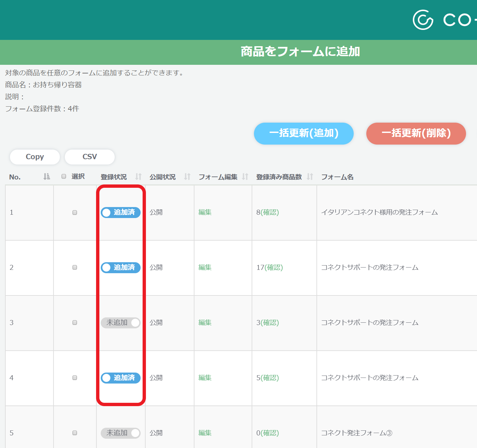Sort by 登録済み商品数 column sort arrows

310,176
